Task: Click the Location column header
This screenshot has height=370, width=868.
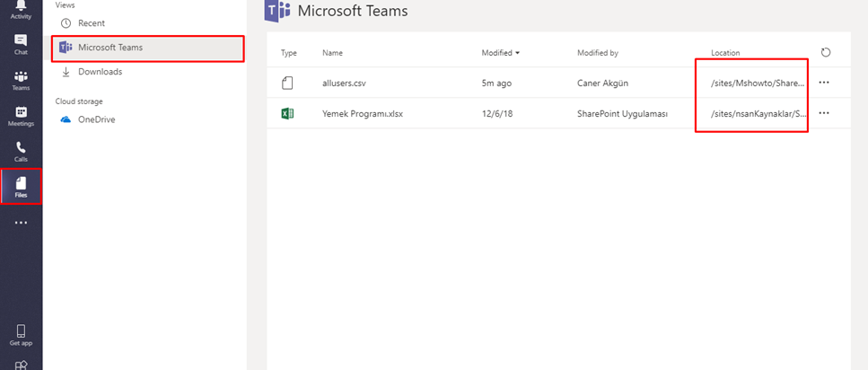Action: 725,53
